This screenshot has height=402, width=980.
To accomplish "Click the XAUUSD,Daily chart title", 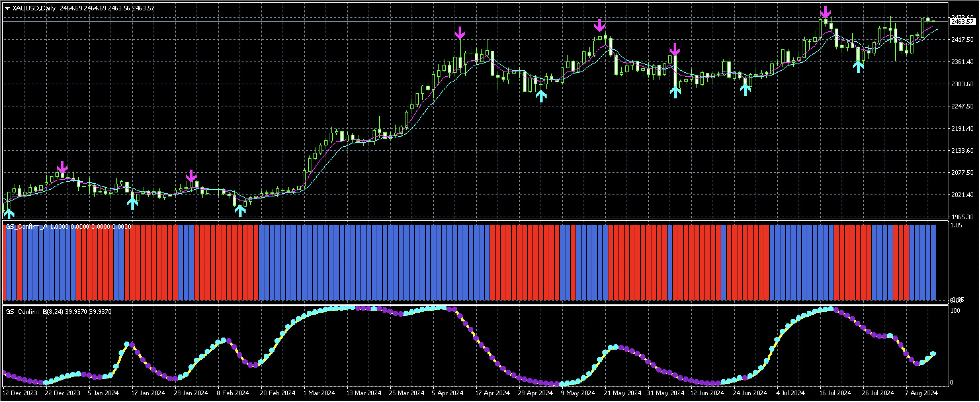I will [x=34, y=8].
